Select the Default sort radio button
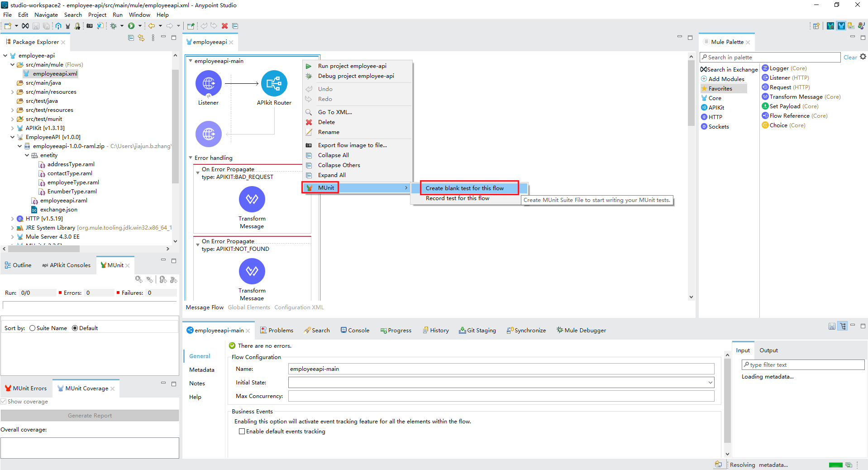 point(75,328)
